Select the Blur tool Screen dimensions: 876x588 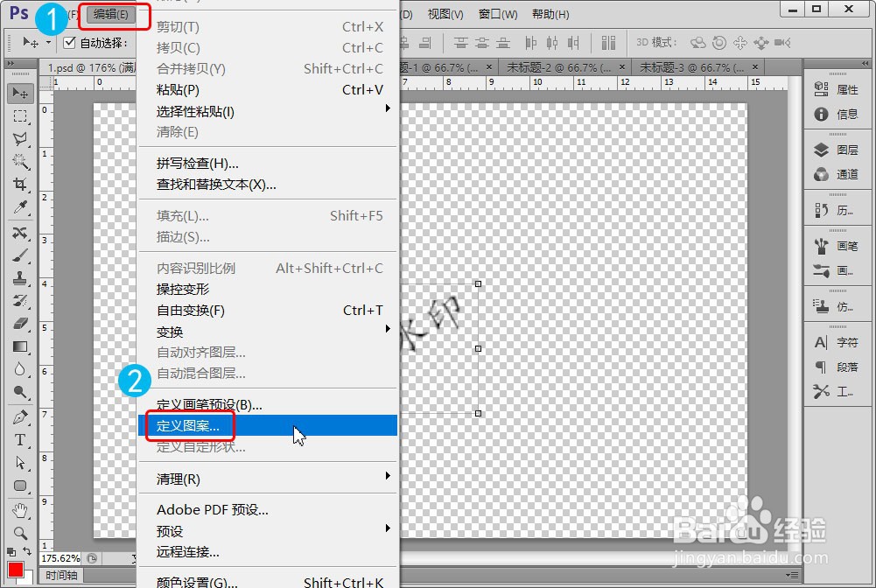(20, 369)
